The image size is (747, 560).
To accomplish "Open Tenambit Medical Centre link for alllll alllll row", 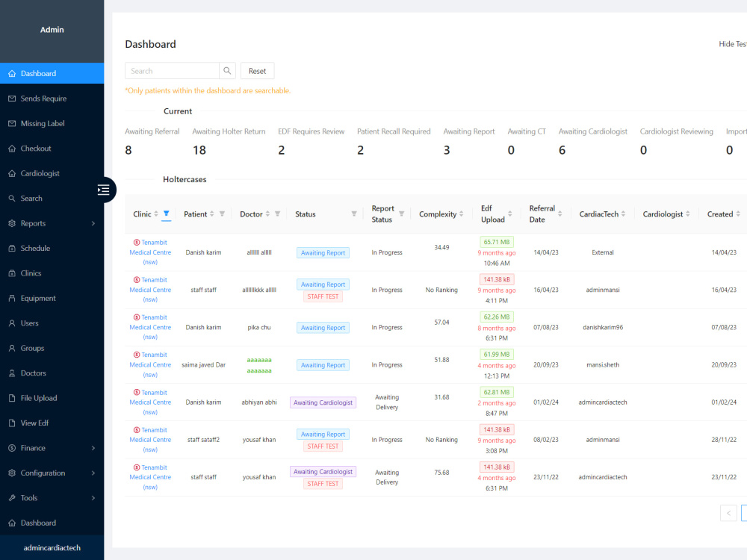I will click(150, 252).
